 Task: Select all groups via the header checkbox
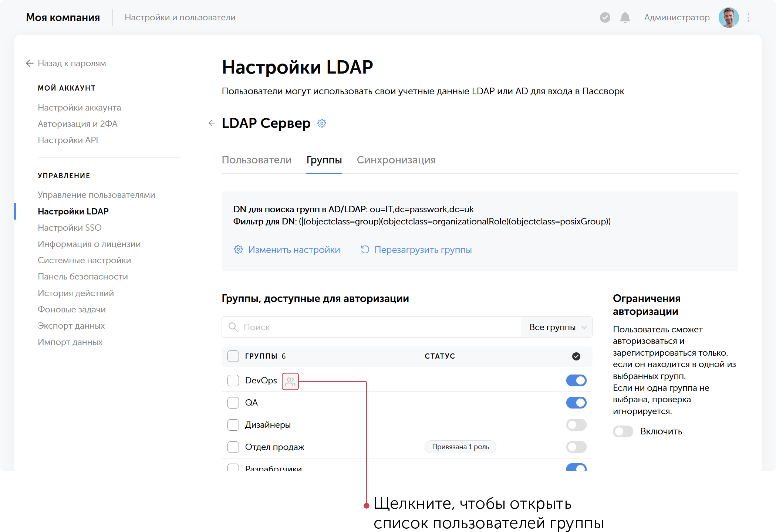coord(233,356)
